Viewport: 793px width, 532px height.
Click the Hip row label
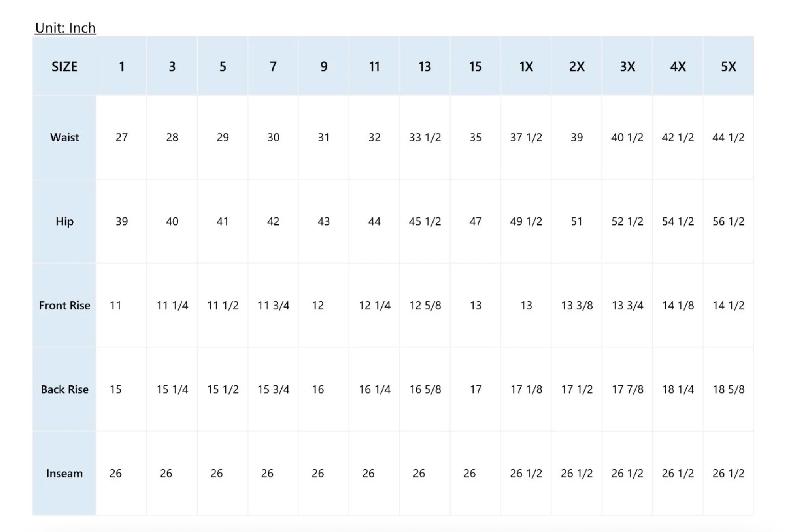point(64,221)
